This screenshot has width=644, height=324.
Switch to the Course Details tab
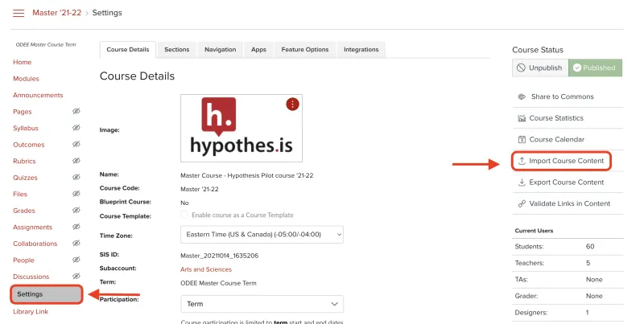tap(128, 50)
